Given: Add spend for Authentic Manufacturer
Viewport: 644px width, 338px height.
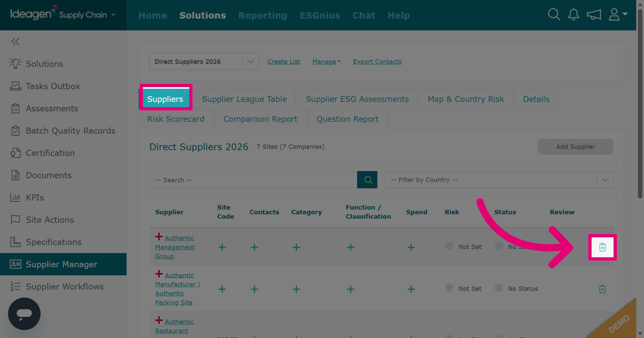Looking at the screenshot, I should click(x=411, y=289).
